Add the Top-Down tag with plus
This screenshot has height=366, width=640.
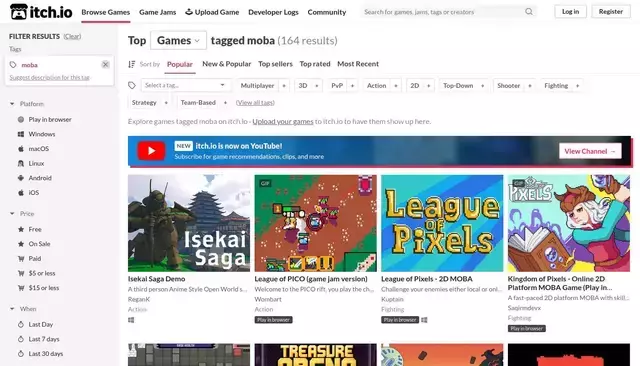[x=482, y=86]
